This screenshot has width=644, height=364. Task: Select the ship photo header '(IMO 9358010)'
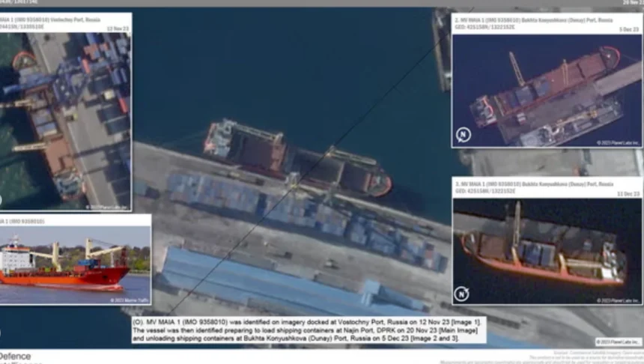[26, 222]
